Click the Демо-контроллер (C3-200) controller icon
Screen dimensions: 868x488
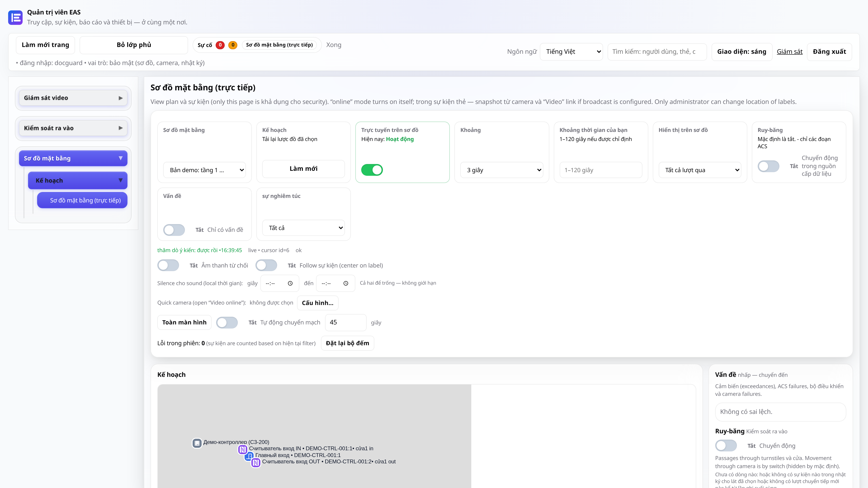[197, 443]
